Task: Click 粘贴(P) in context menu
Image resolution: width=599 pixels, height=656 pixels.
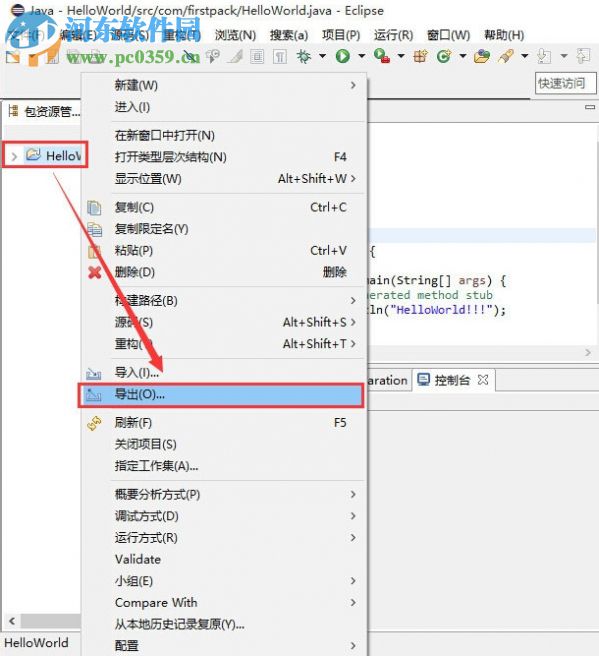Action: (224, 250)
